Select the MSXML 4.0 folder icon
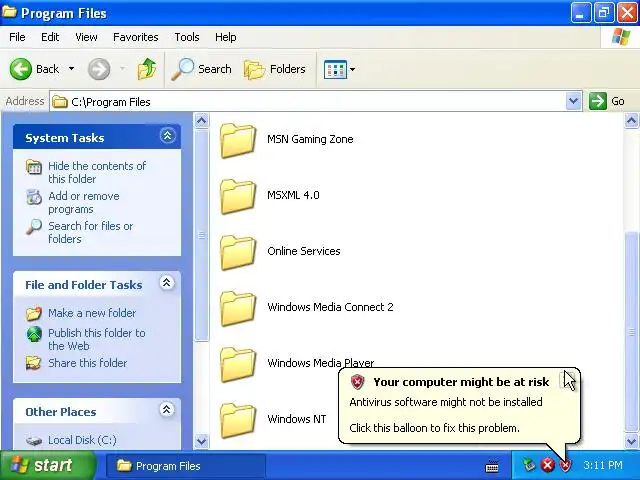 (238, 197)
